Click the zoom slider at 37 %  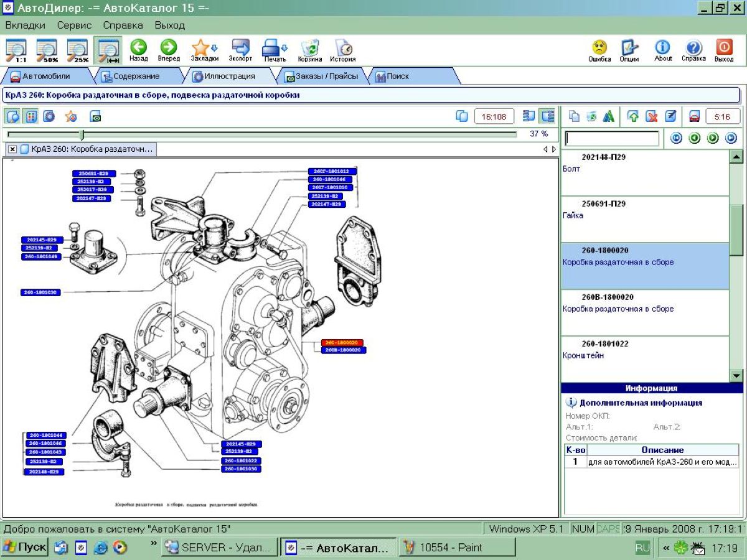tap(82, 134)
